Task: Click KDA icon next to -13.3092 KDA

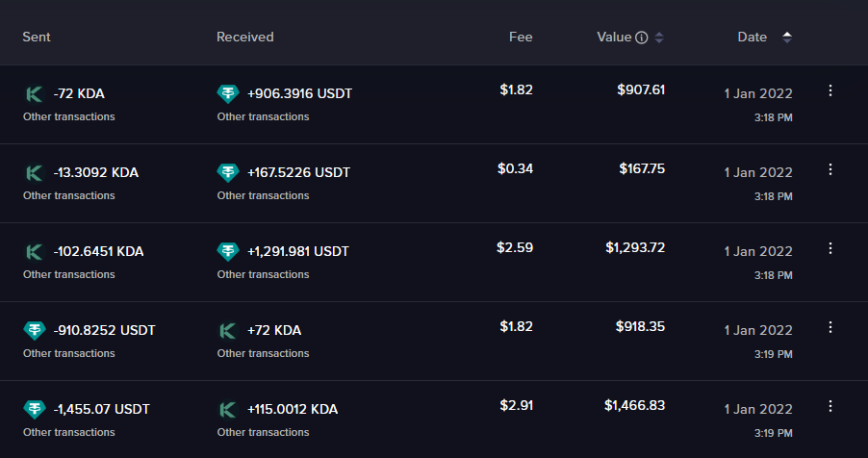Action: point(34,173)
